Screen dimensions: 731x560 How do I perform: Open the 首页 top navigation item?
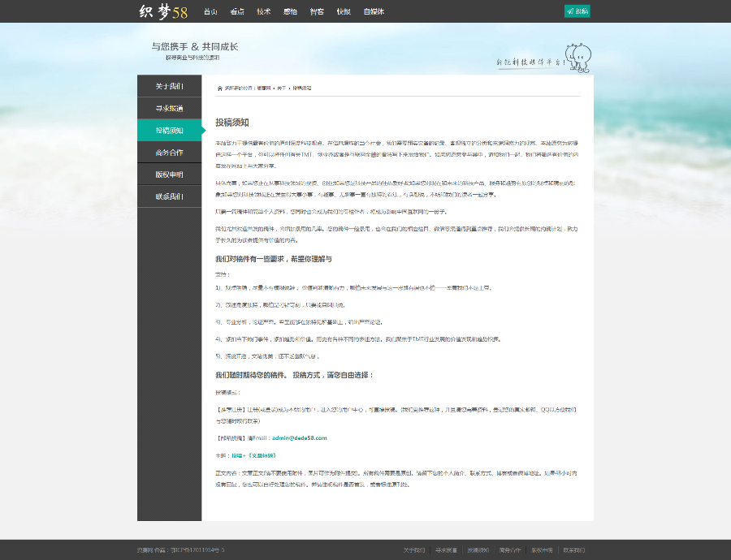pos(210,11)
